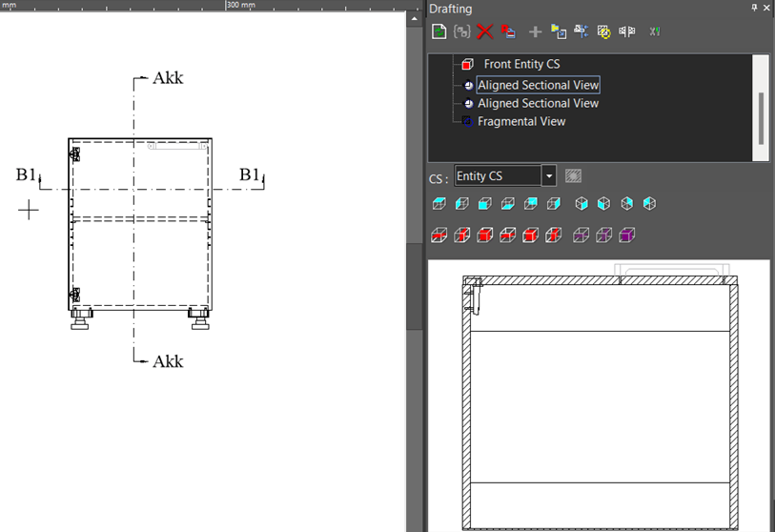Select the cyan front-face cube view icon

pyautogui.click(x=485, y=204)
